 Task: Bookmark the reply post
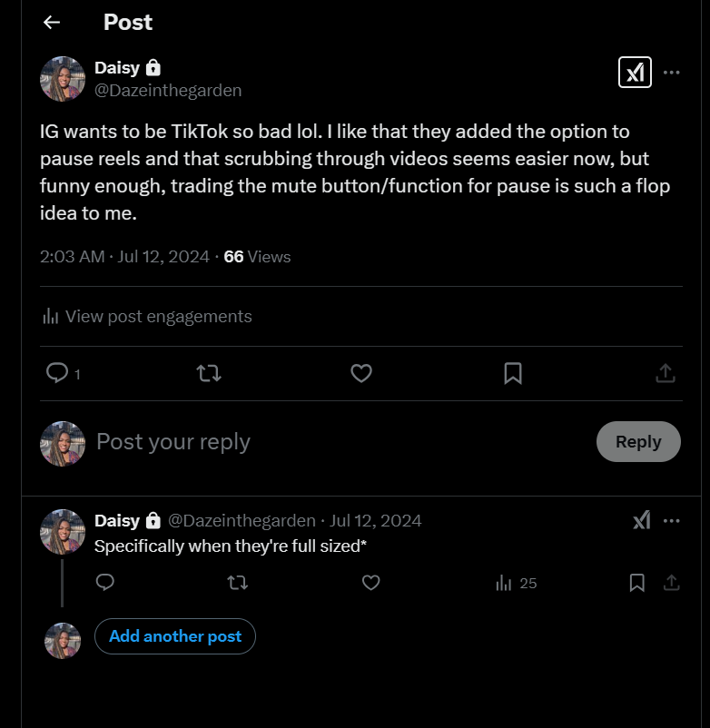click(637, 583)
